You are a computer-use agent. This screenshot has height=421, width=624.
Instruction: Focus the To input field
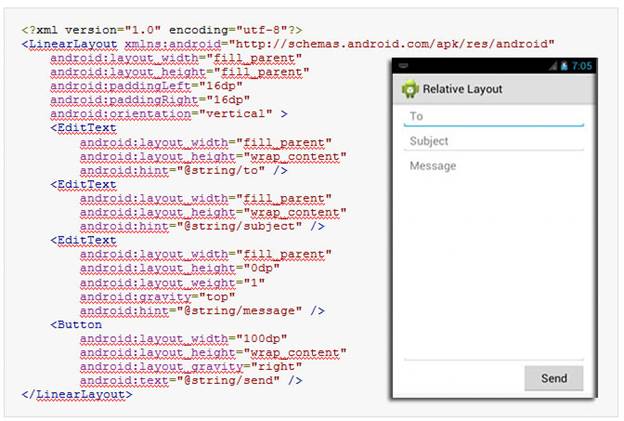click(x=493, y=117)
